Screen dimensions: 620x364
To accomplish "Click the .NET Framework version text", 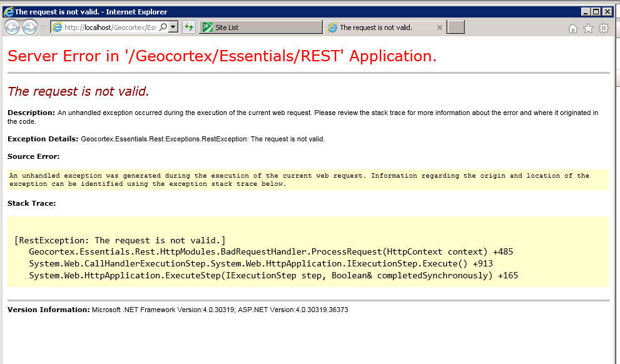I will click(x=220, y=310).
